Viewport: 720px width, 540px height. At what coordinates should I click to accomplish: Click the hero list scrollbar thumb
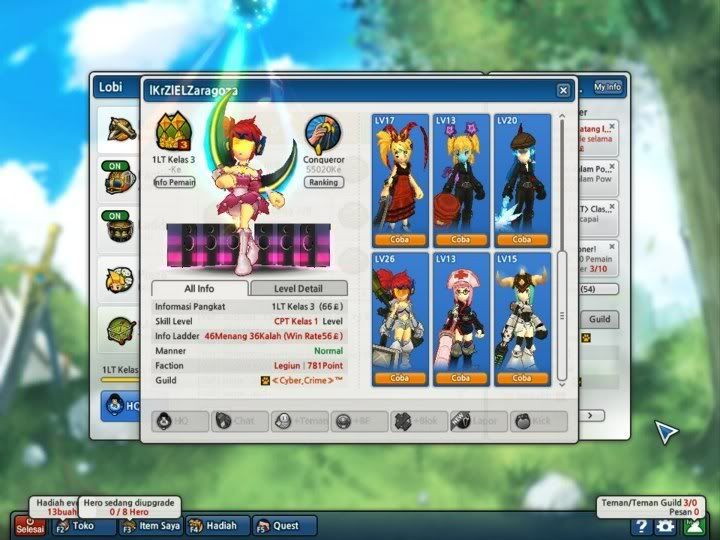point(562,315)
